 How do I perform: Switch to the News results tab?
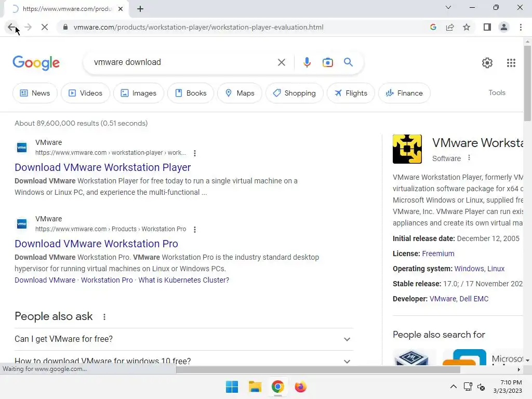coord(35,93)
